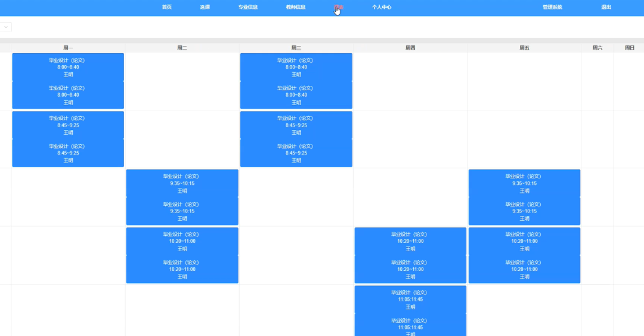Select upper 周五 9:35~10:15 course card
The height and width of the screenshot is (336, 644).
(525, 183)
